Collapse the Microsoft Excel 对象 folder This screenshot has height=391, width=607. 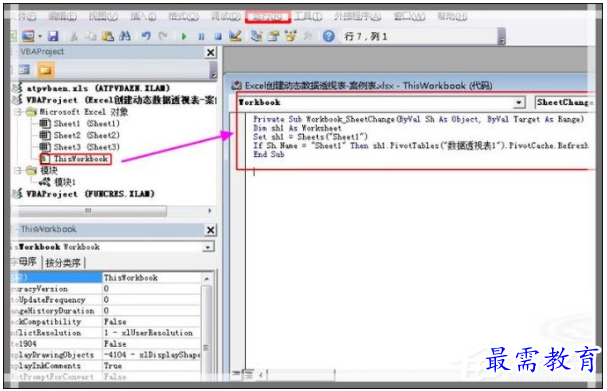pos(17,112)
